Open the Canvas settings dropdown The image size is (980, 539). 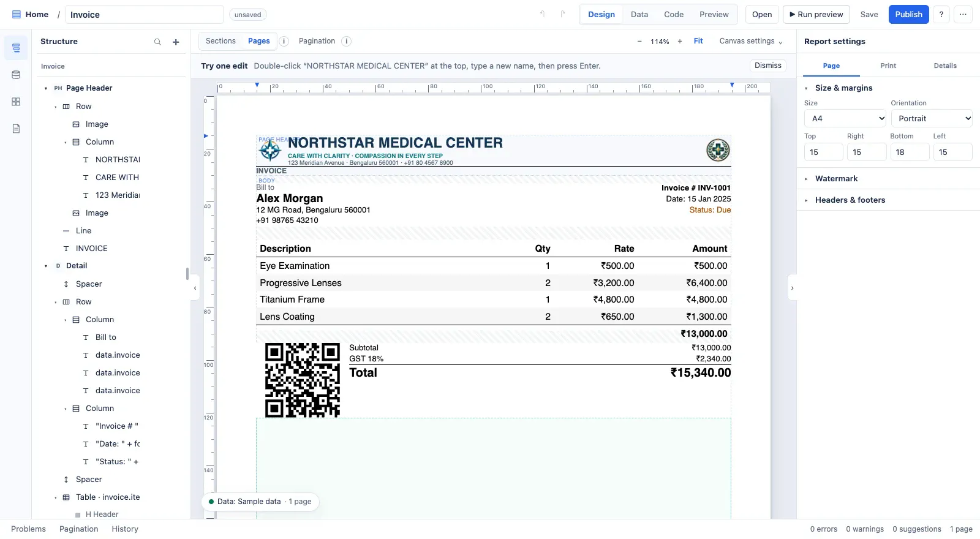(751, 41)
